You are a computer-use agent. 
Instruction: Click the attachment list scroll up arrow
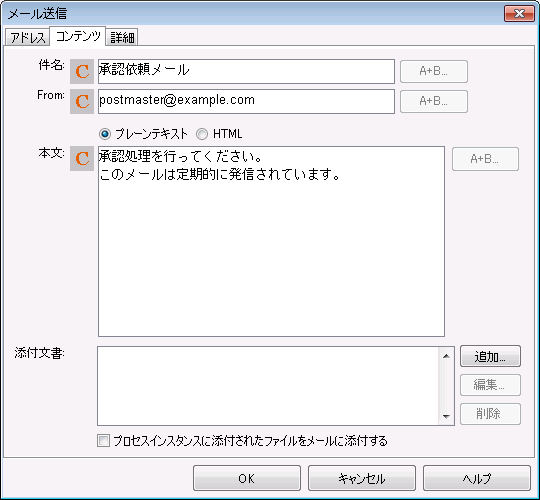click(446, 356)
